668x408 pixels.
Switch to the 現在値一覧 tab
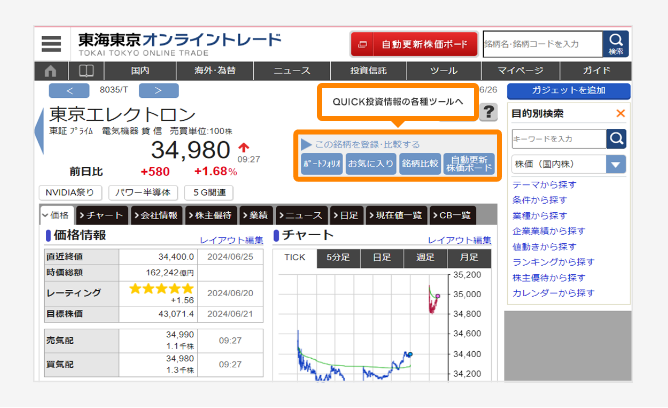397,215
